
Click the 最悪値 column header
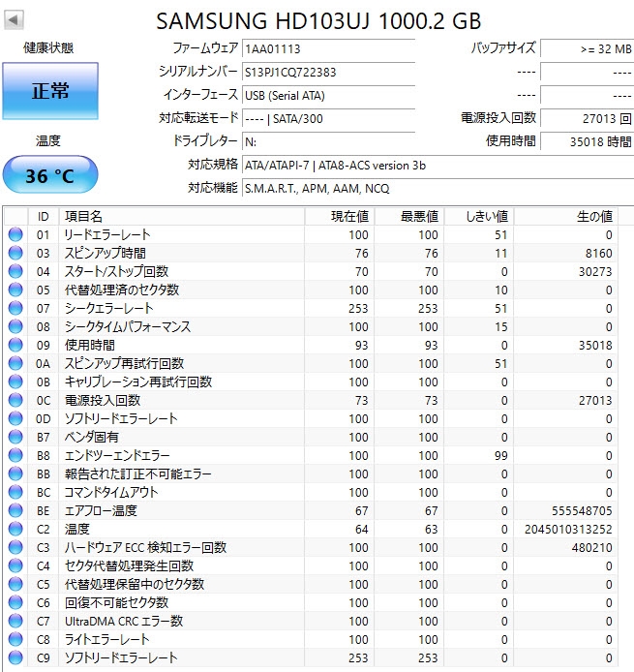pyautogui.click(x=409, y=217)
